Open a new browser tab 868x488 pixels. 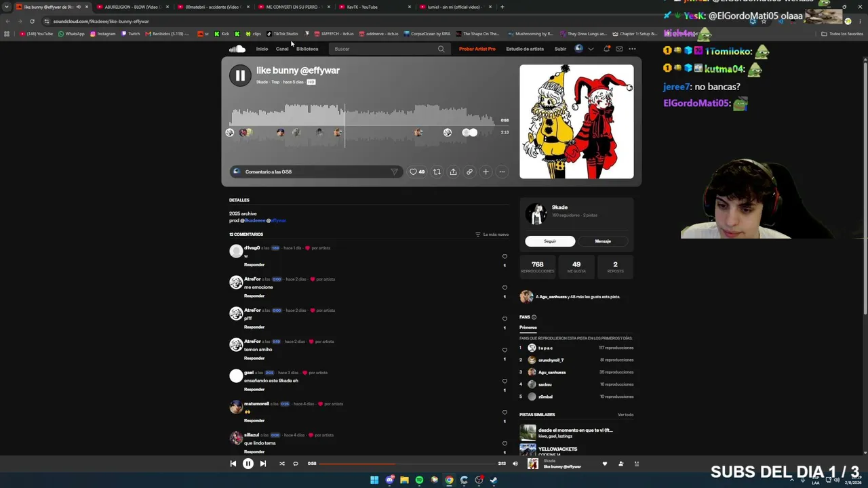click(x=502, y=7)
